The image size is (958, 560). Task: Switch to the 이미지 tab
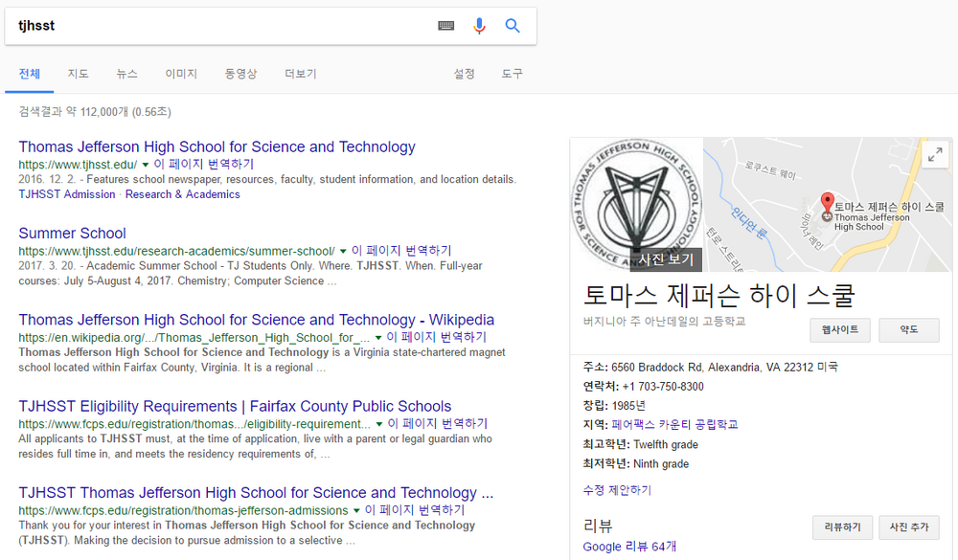point(181,74)
